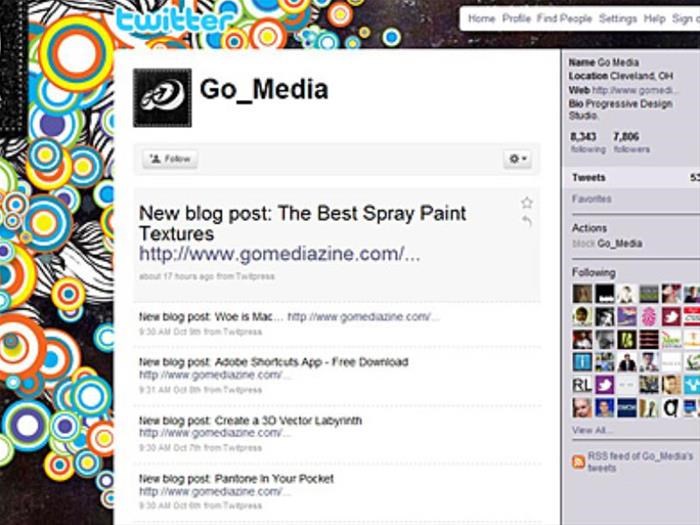Click the Go_Media profile avatar image
The image size is (700, 525).
[162, 98]
